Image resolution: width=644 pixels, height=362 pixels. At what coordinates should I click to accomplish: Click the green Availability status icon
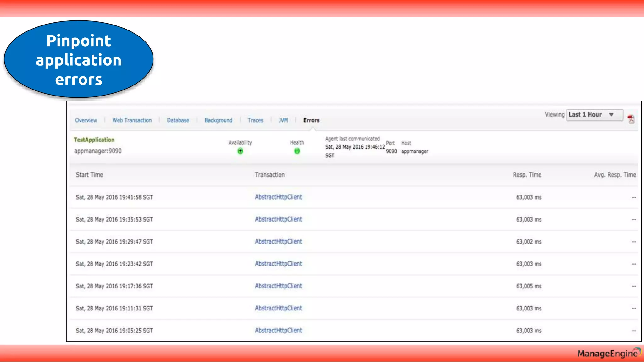tap(240, 151)
